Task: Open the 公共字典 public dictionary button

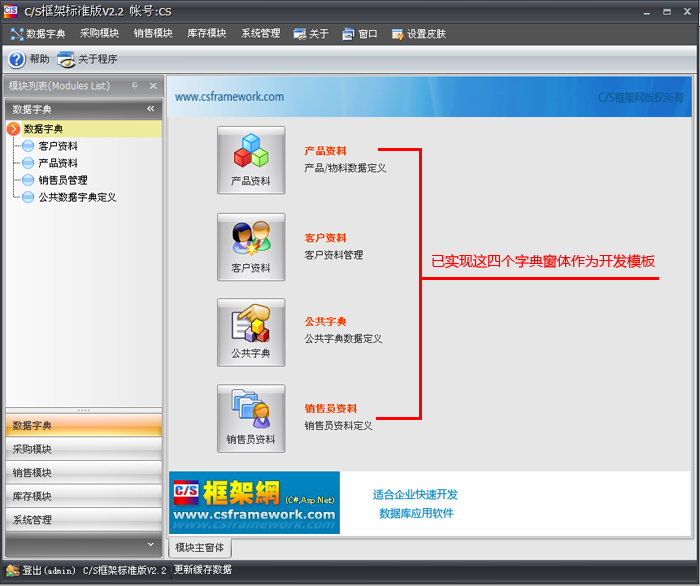Action: coord(251,332)
